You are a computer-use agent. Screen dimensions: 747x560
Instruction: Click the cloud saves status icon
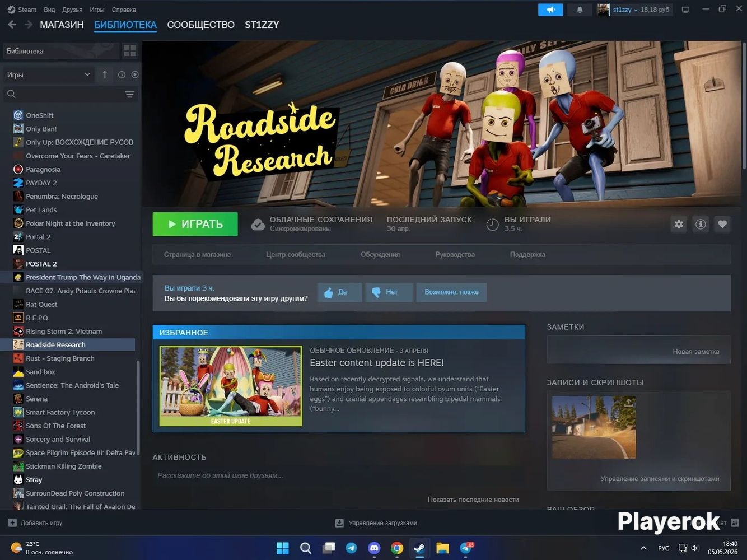pyautogui.click(x=258, y=224)
